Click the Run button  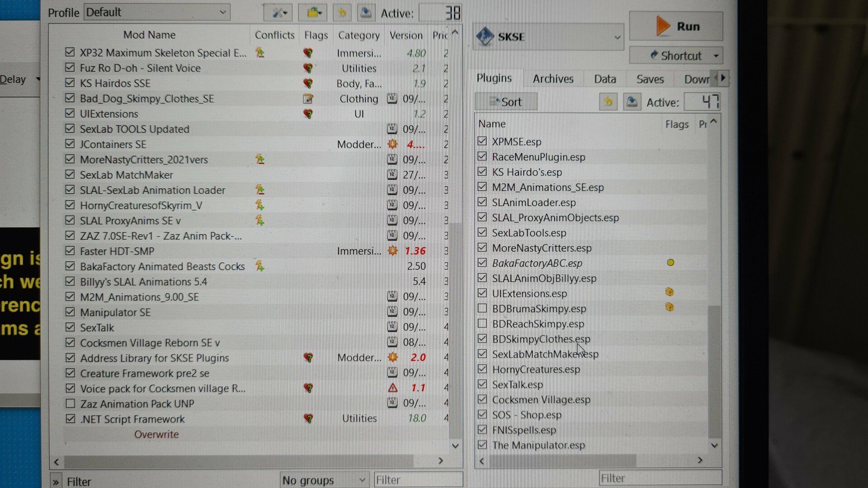(x=676, y=26)
